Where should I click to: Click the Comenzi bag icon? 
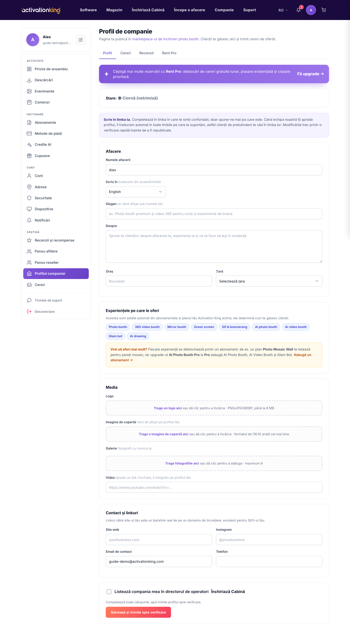(x=29, y=102)
